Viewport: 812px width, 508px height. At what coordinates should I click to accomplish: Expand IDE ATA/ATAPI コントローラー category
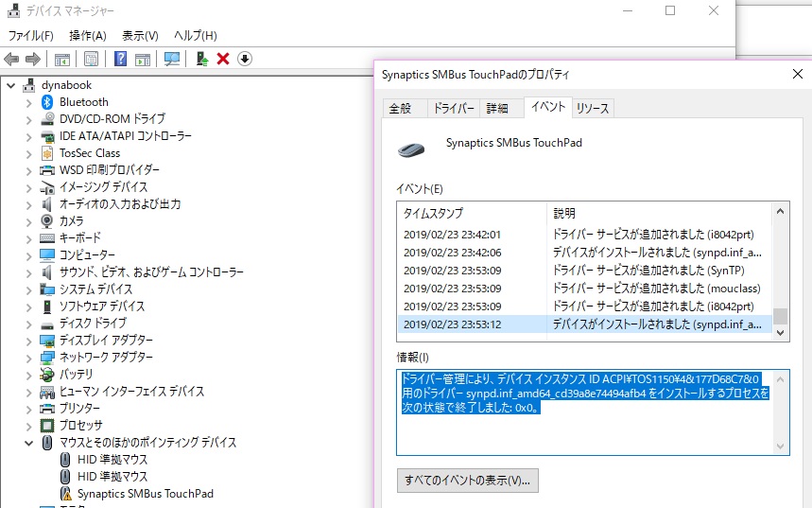[x=29, y=137]
